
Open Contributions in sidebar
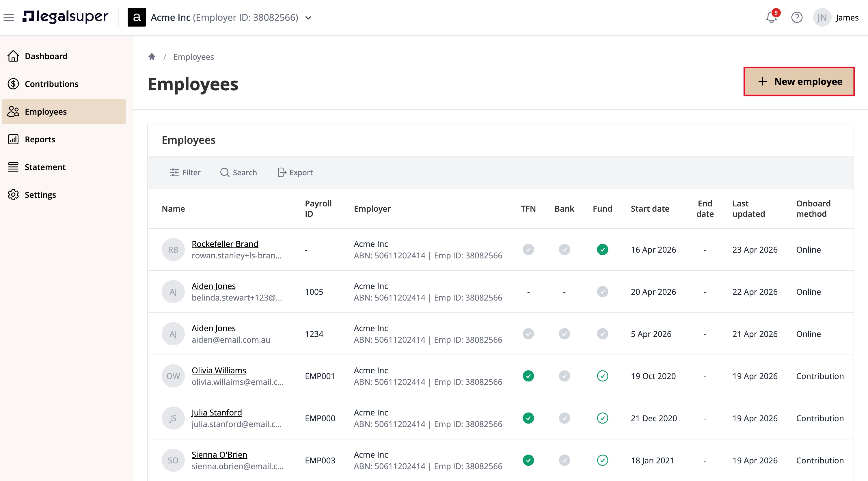tap(64, 83)
